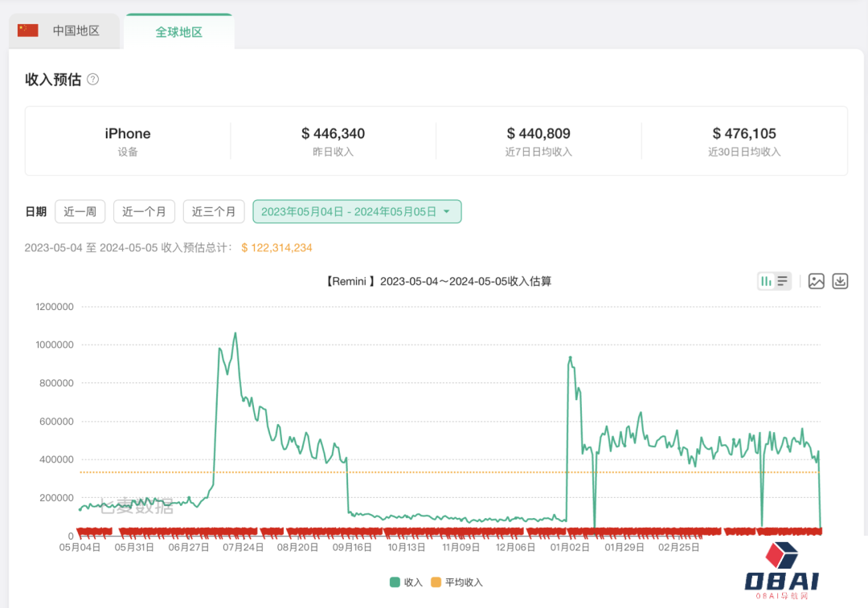This screenshot has width=868, height=608.
Task: Click the January revenue spike on the line
Action: tap(570, 358)
